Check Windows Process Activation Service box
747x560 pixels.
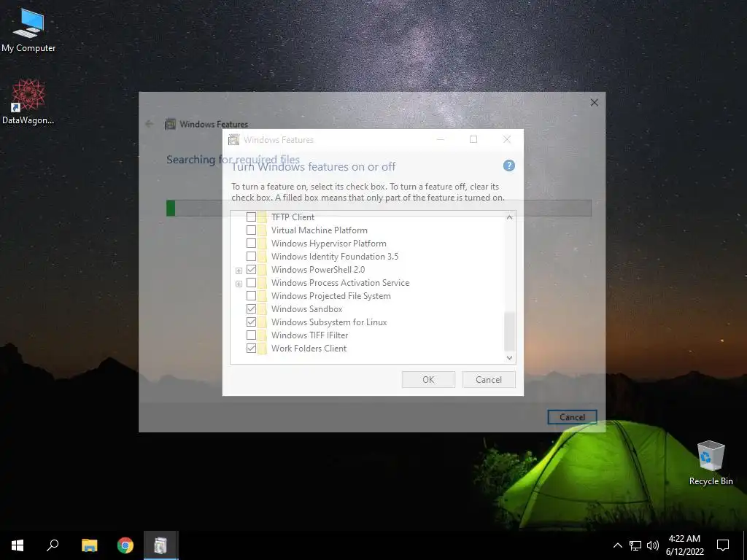pyautogui.click(x=251, y=283)
